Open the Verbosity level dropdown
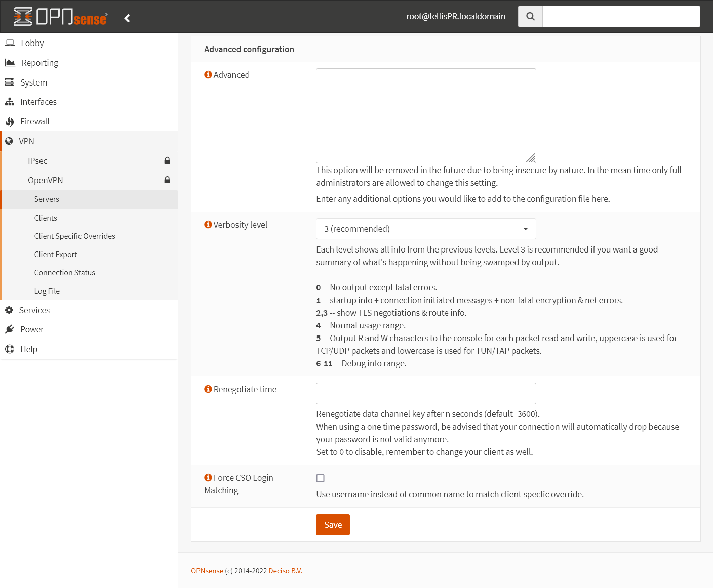Viewport: 713px width, 588px height. (426, 229)
